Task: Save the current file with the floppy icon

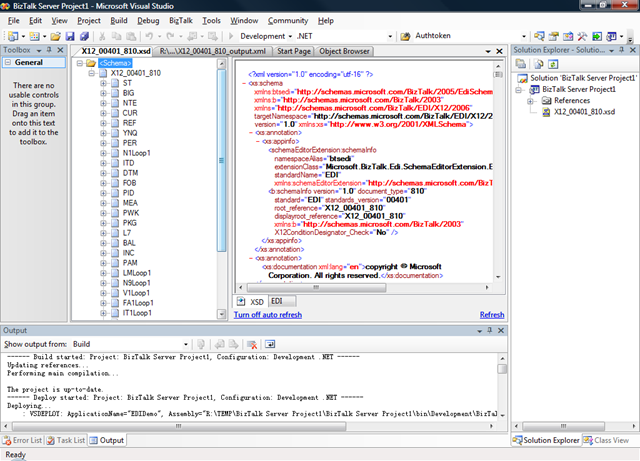Action: [70, 36]
